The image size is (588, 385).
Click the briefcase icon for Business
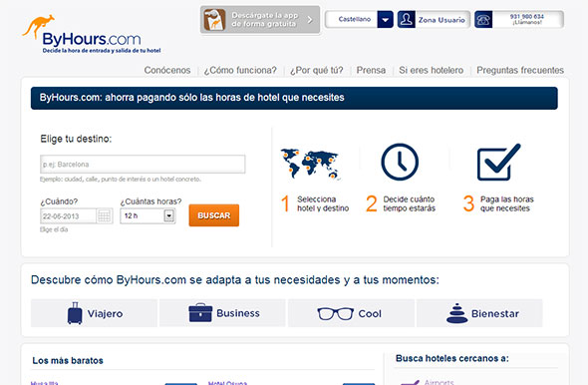[200, 312]
